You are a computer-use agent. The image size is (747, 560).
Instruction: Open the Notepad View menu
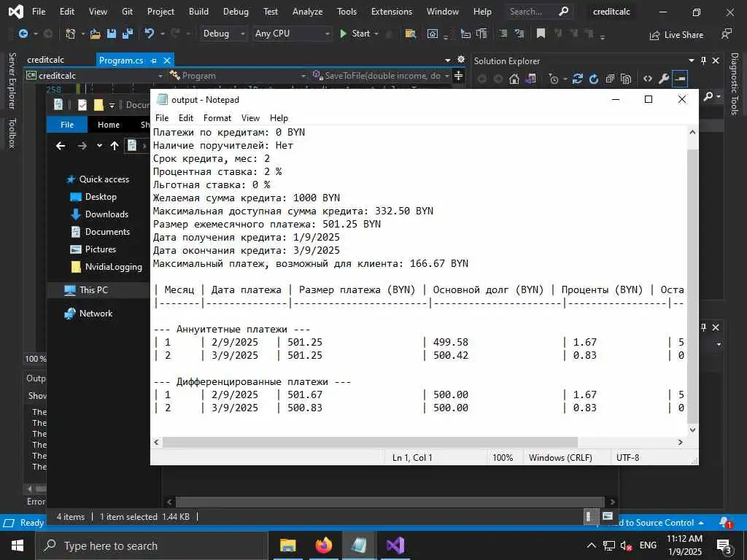pos(250,118)
